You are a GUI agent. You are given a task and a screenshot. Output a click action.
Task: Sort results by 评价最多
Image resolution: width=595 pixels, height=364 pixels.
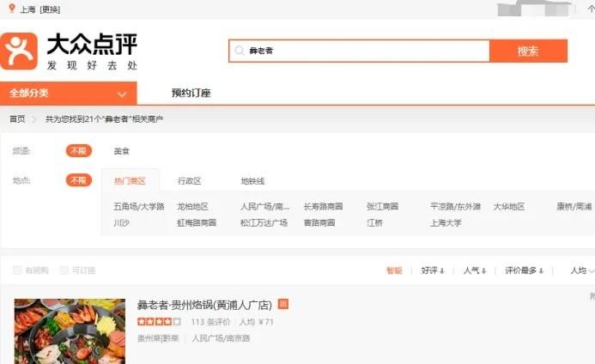coord(524,270)
